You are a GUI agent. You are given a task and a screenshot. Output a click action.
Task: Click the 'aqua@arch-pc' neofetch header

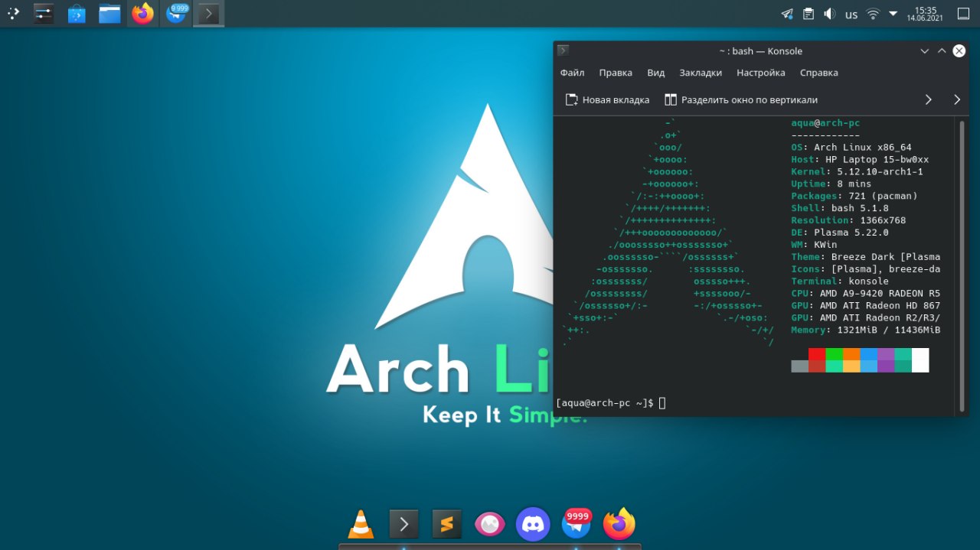click(x=825, y=123)
